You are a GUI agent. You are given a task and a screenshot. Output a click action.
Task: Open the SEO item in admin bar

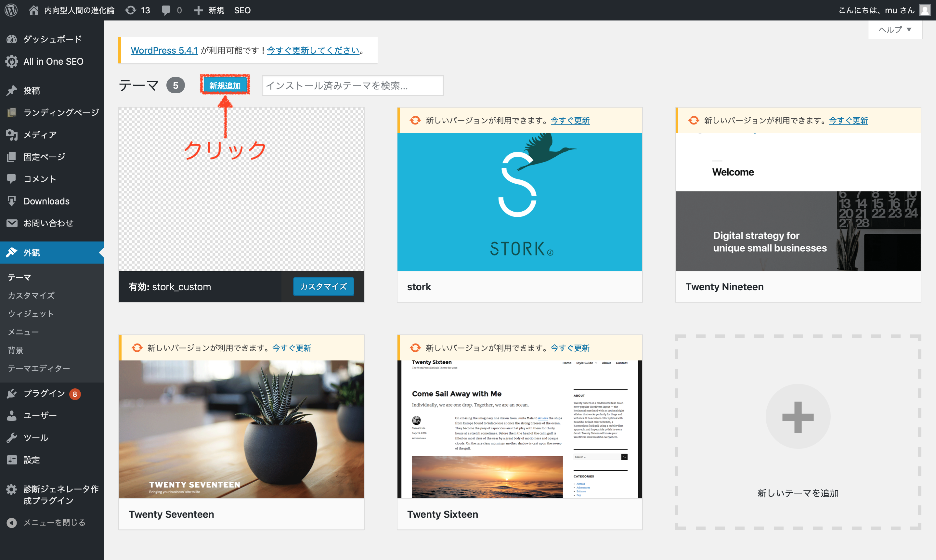point(242,10)
